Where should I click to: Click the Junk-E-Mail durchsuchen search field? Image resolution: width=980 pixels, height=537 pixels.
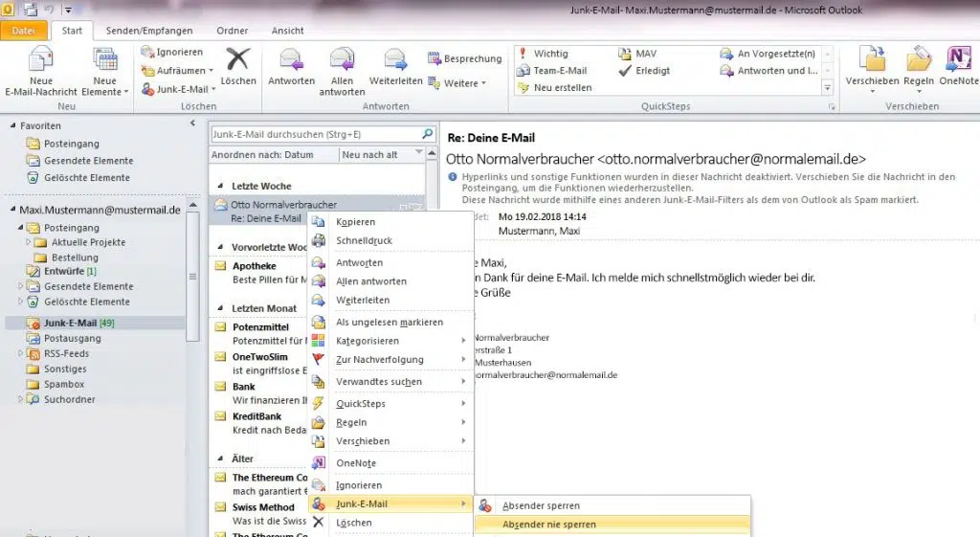click(x=316, y=134)
